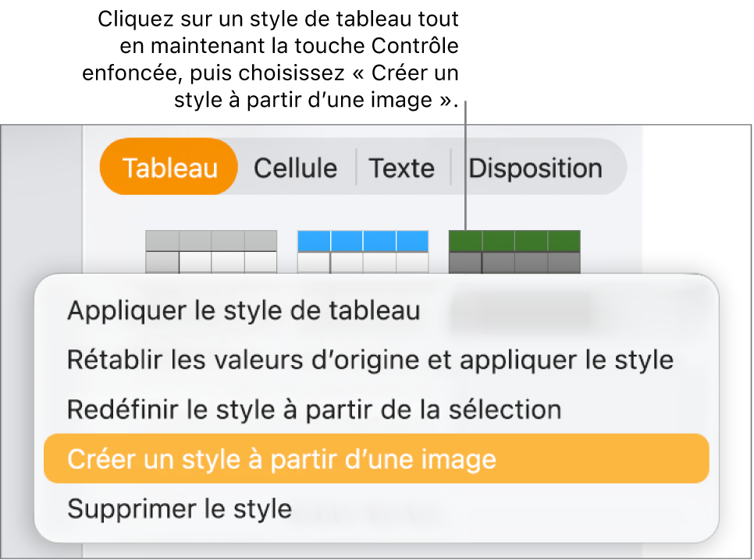Choose "Appliquer le style de tableau"

[243, 310]
